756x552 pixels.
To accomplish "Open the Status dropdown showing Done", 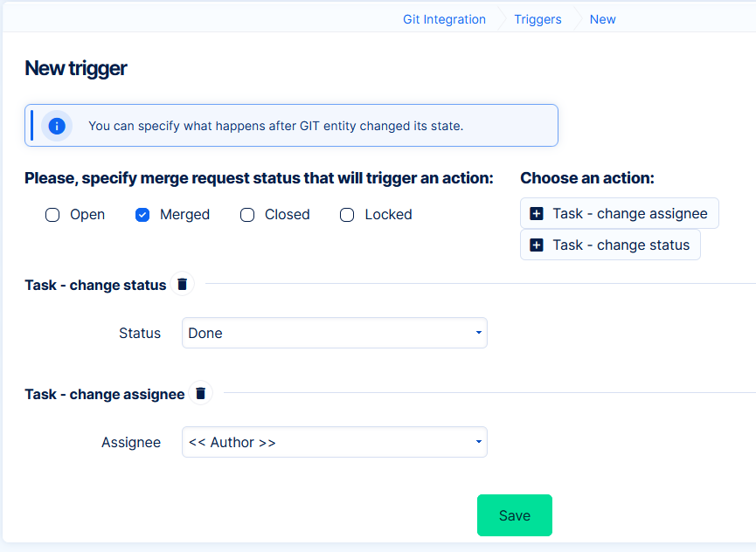I will point(334,333).
